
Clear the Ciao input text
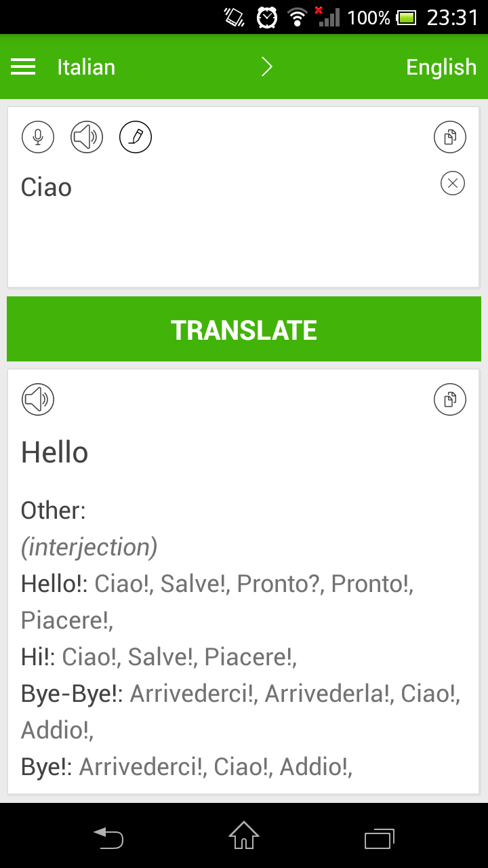[453, 183]
